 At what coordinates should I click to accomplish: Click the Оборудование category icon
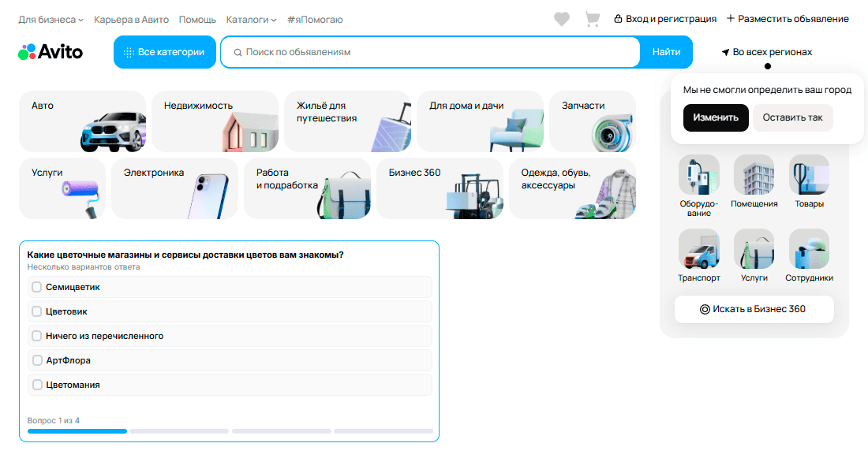(x=698, y=175)
